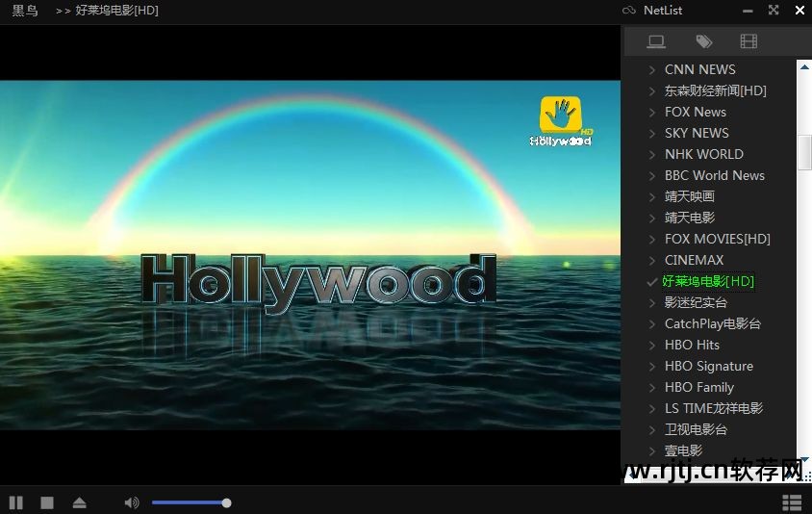
Task: Stop the current video stream
Action: click(x=46, y=502)
